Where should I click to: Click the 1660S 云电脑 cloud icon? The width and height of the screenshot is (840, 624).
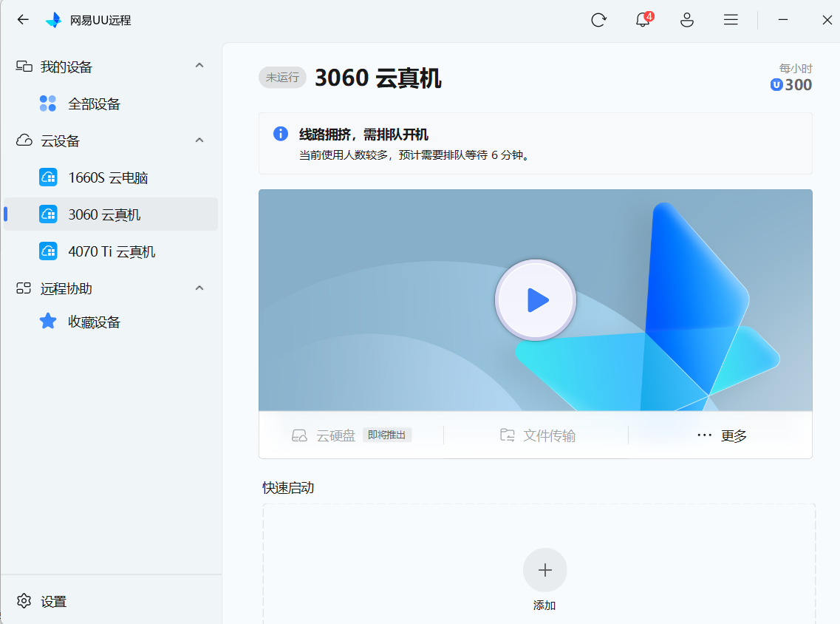pos(48,177)
